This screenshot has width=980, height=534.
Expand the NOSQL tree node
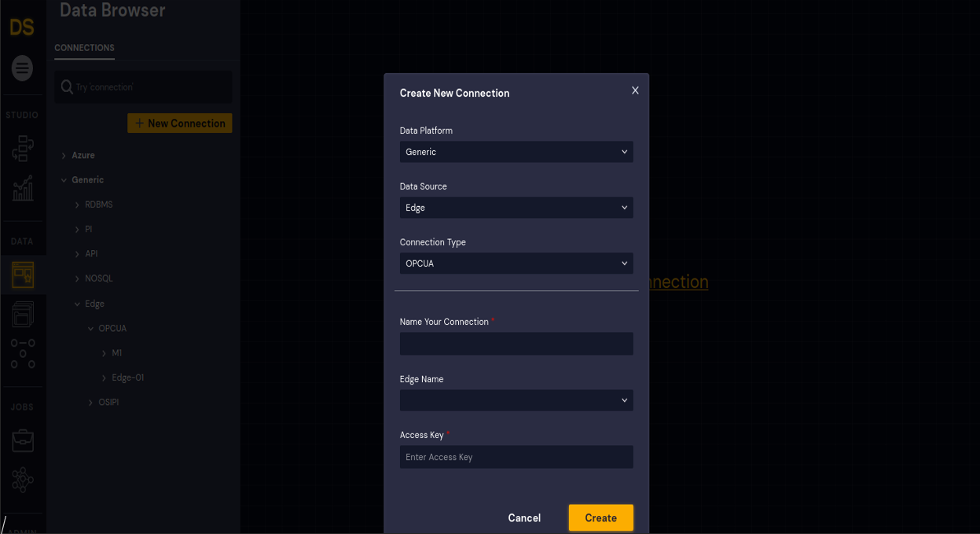pyautogui.click(x=77, y=279)
